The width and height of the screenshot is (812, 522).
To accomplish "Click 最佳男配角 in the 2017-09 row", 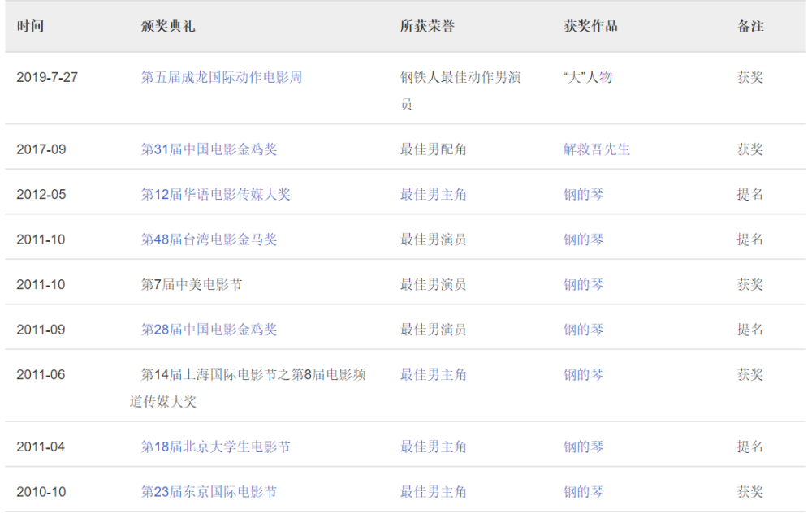I will pos(433,149).
